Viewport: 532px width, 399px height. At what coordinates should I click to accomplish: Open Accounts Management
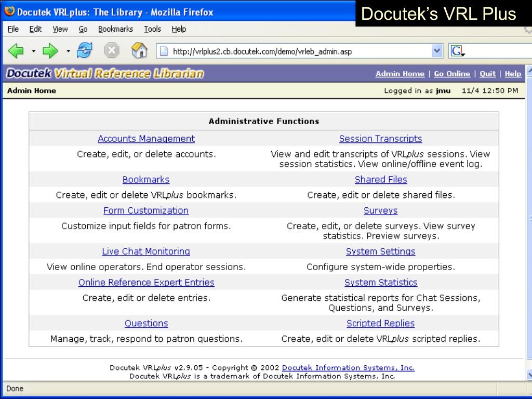pyautogui.click(x=146, y=138)
